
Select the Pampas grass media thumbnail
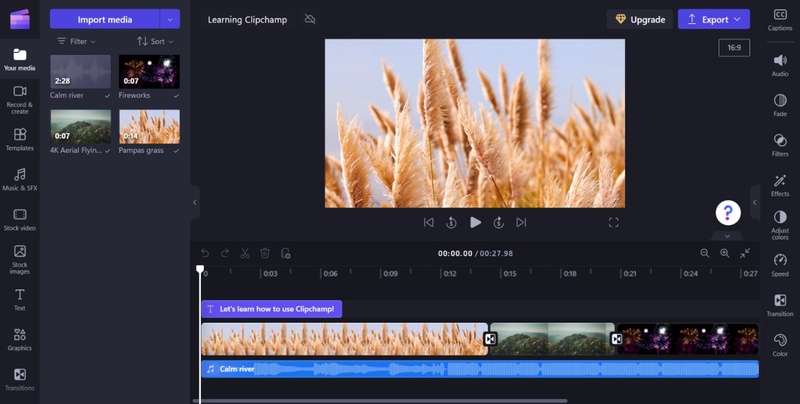pos(149,127)
